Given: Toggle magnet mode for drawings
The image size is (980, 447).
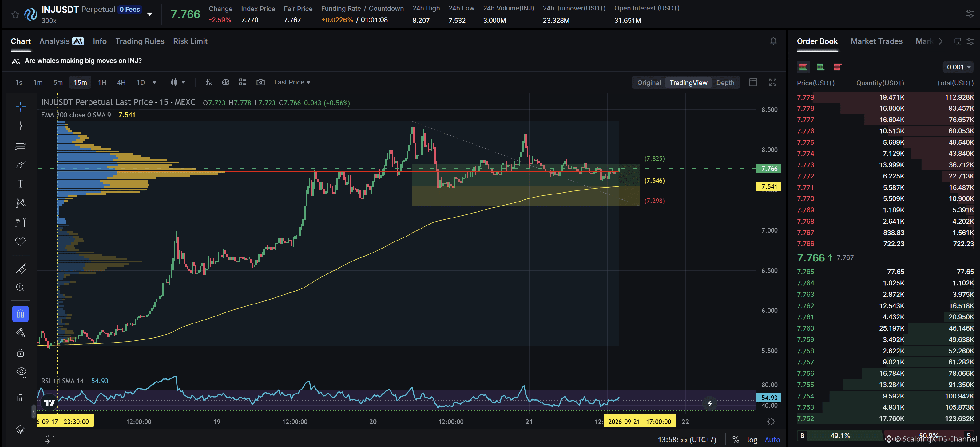Looking at the screenshot, I should [x=21, y=314].
